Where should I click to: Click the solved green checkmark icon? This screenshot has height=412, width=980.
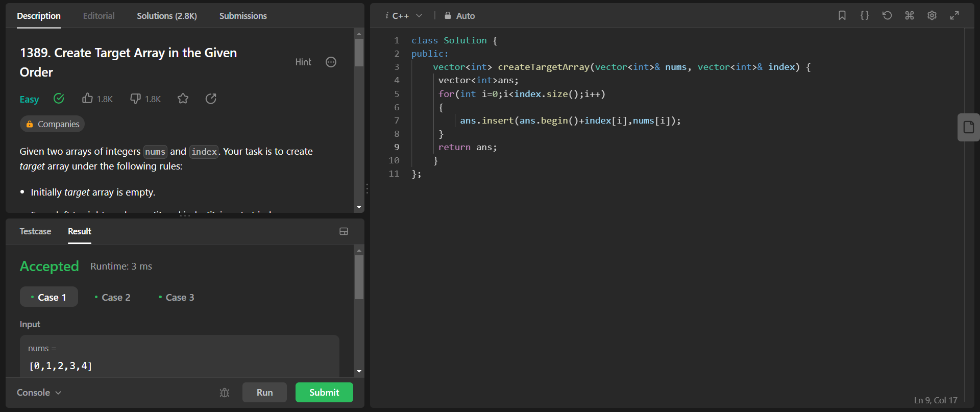tap(59, 98)
